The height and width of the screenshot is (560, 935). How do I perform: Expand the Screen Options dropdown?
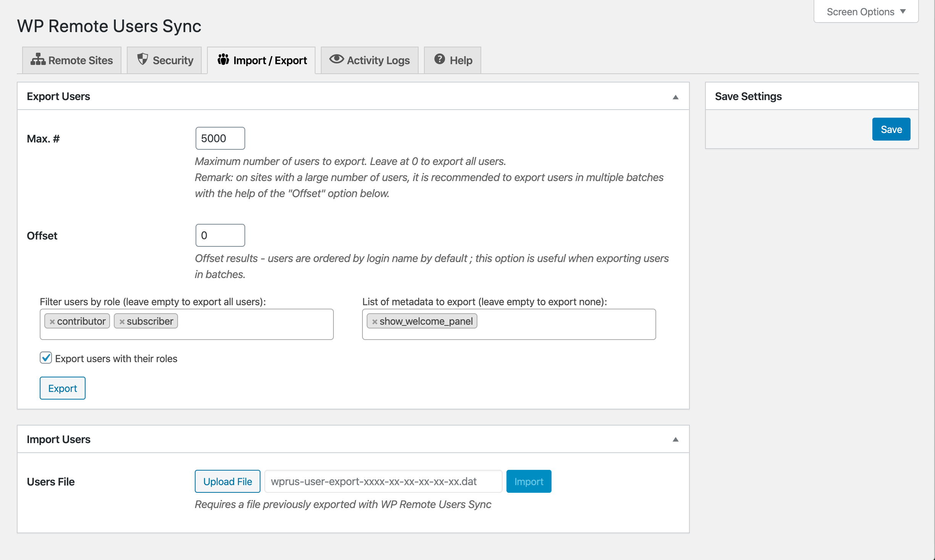(866, 11)
